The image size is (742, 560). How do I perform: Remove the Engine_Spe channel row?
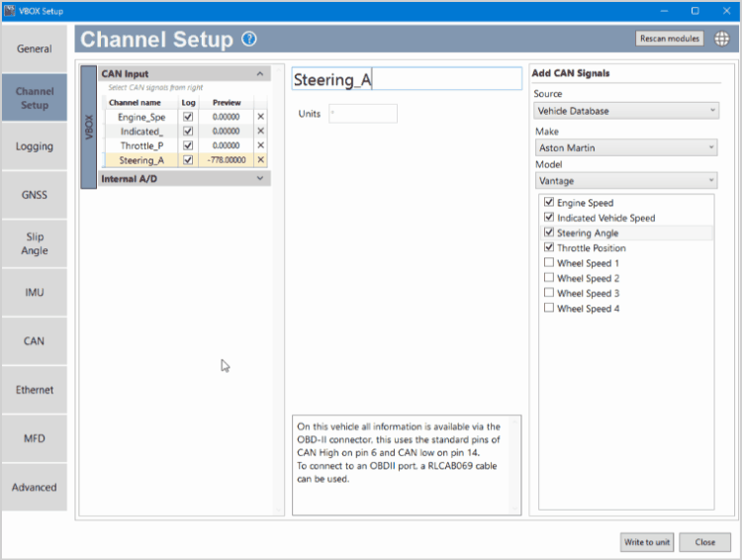261,117
